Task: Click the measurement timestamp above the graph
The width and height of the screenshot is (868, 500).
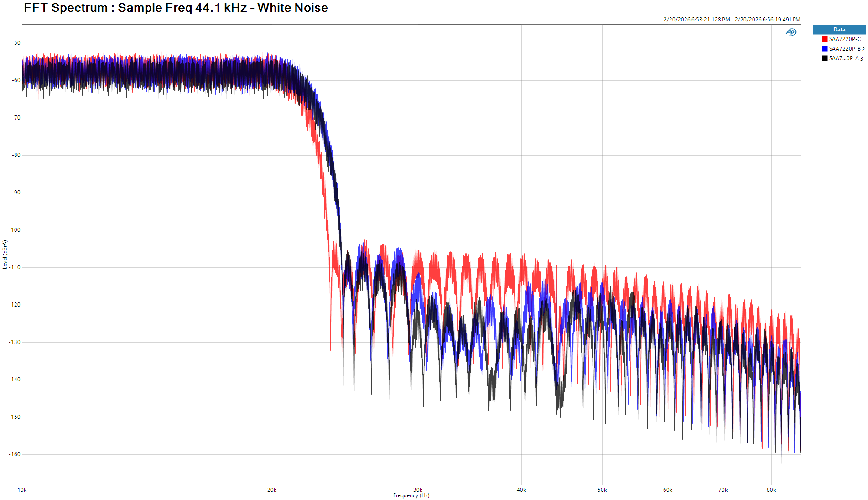Action: point(732,20)
